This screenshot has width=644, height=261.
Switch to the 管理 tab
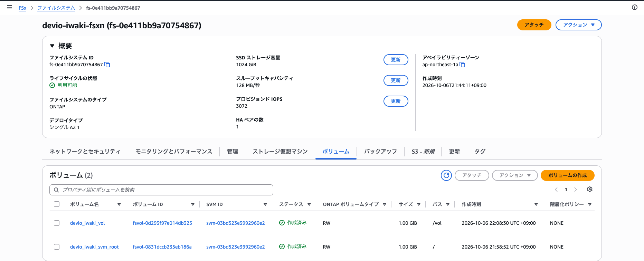point(233,152)
